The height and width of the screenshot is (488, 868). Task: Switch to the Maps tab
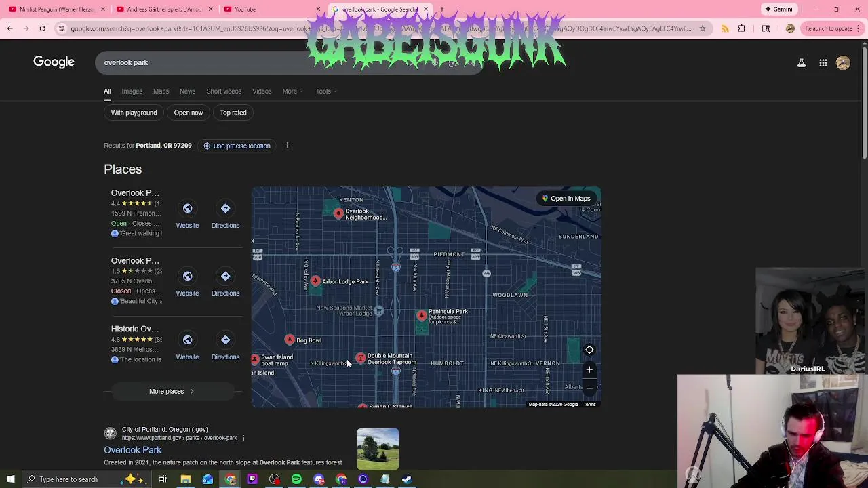click(x=161, y=91)
